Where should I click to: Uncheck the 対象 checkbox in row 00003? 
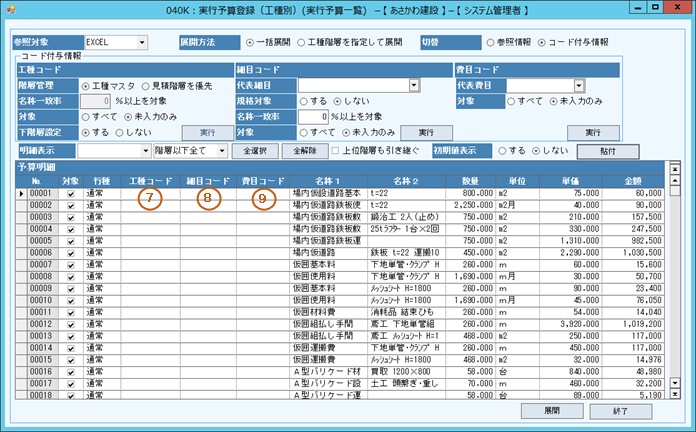(x=69, y=217)
